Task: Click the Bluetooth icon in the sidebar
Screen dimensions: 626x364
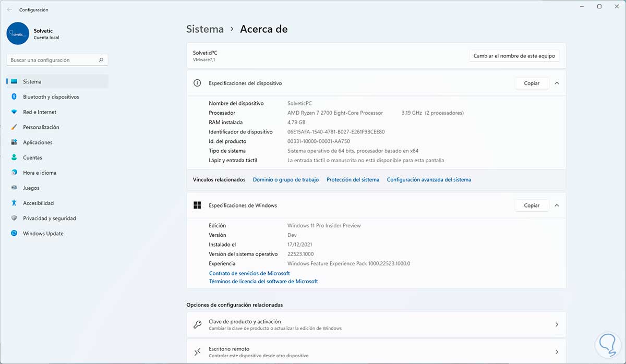Action: click(x=14, y=97)
